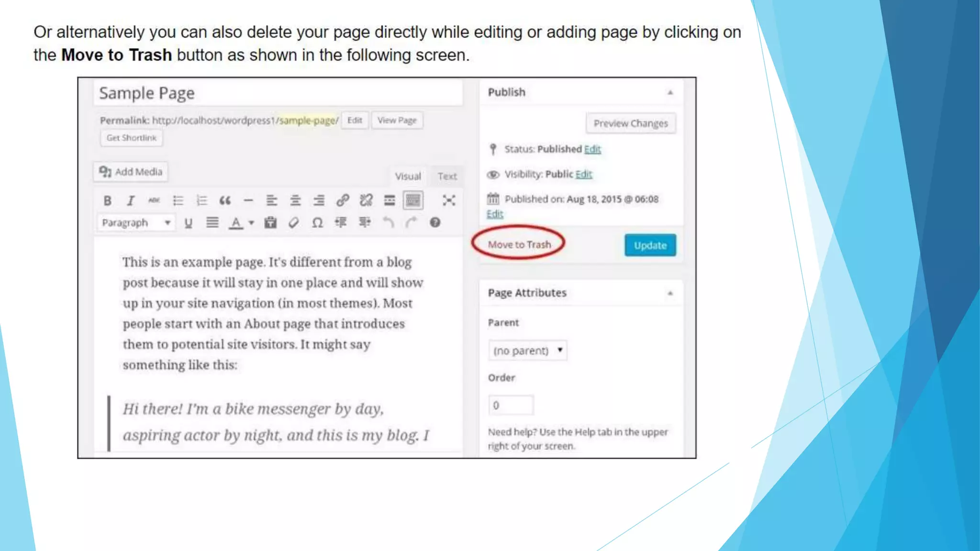This screenshot has height=551, width=980.
Task: Insert a numbered list
Action: 201,200
